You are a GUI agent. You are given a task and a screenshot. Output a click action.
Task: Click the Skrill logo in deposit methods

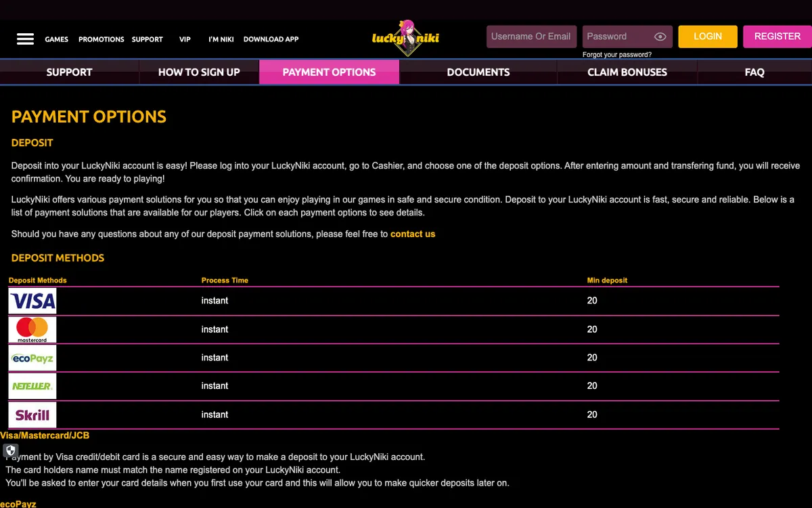32,415
